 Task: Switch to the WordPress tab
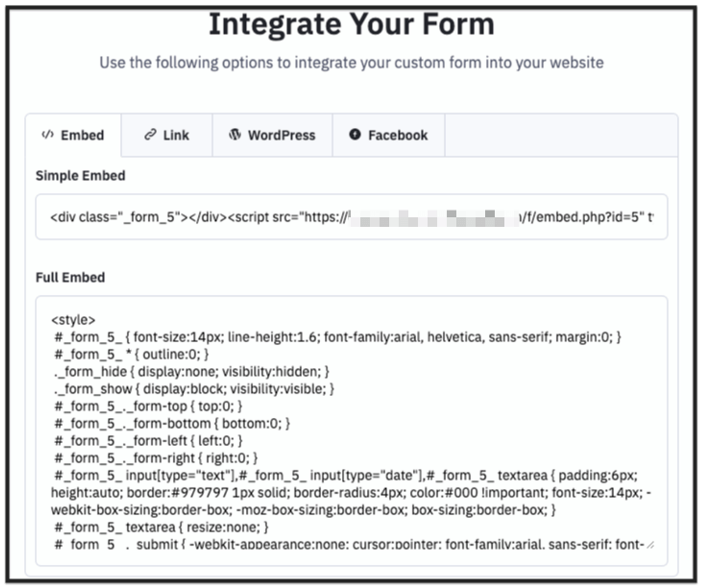272,135
